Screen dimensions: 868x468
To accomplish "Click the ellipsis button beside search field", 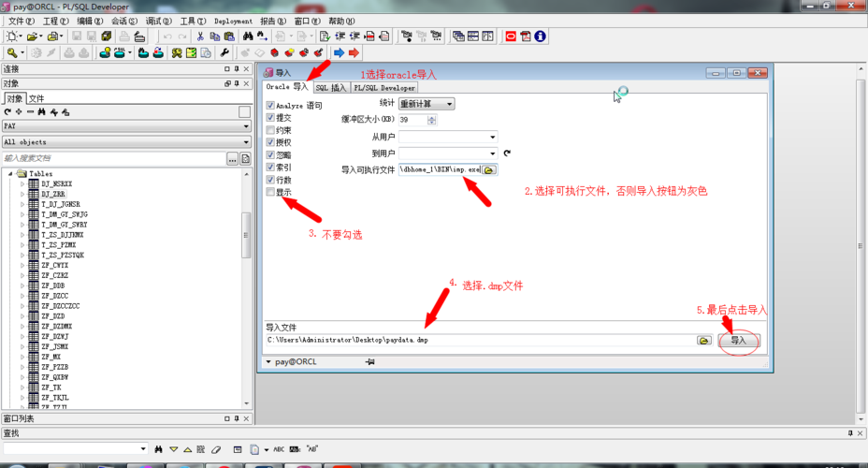I will tap(233, 159).
